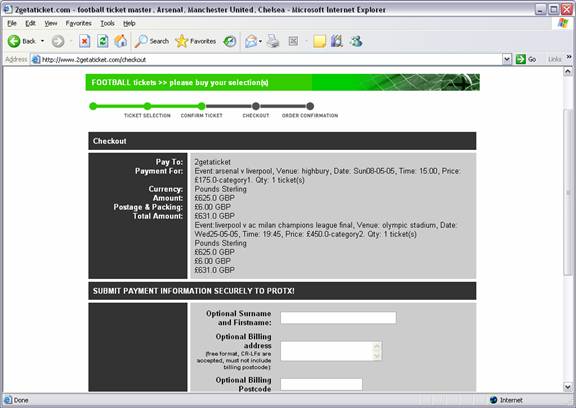The height and width of the screenshot is (408, 576).
Task: Click the greyed Edit toolbar icon
Action: pyautogui.click(x=293, y=41)
